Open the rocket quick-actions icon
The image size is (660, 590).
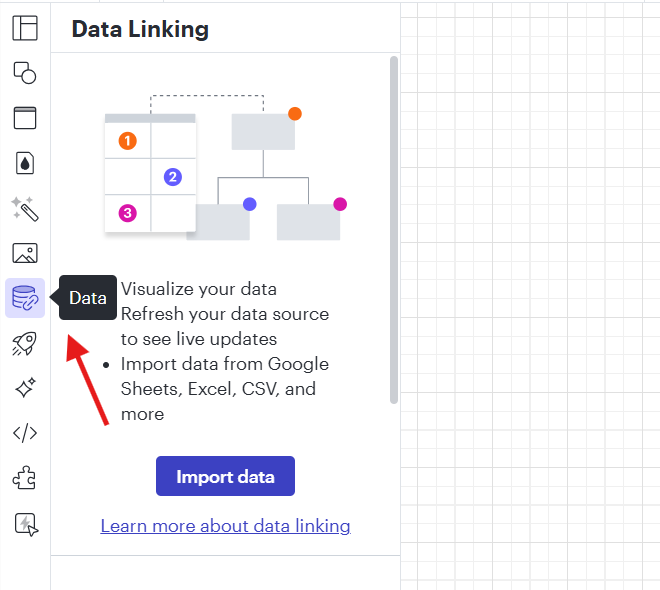25,343
